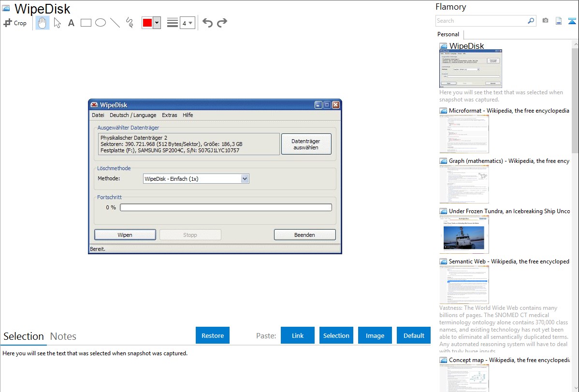Select the text annotation tool

click(x=71, y=23)
